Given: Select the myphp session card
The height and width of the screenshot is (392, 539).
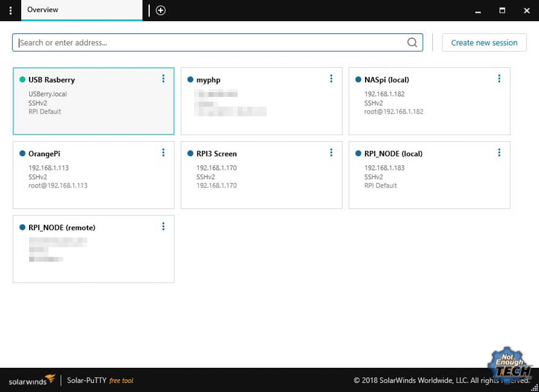Looking at the screenshot, I should pos(261,101).
